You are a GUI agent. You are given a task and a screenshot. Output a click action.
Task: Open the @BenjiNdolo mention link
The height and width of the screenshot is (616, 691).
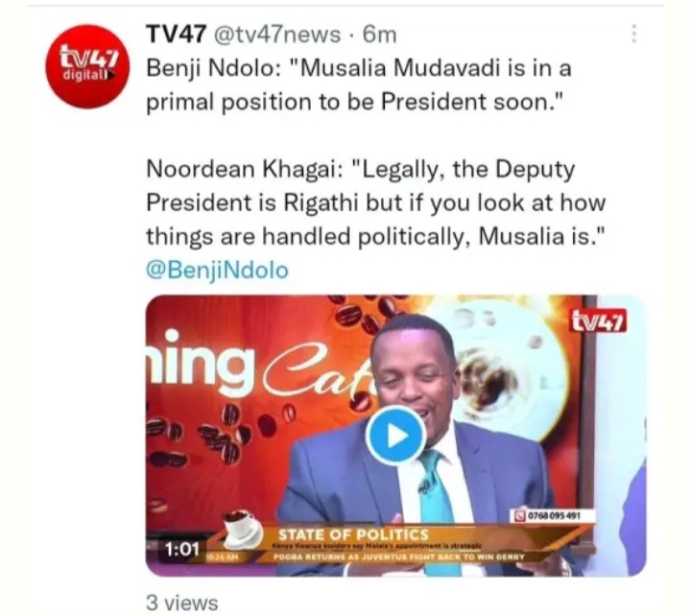point(217,271)
